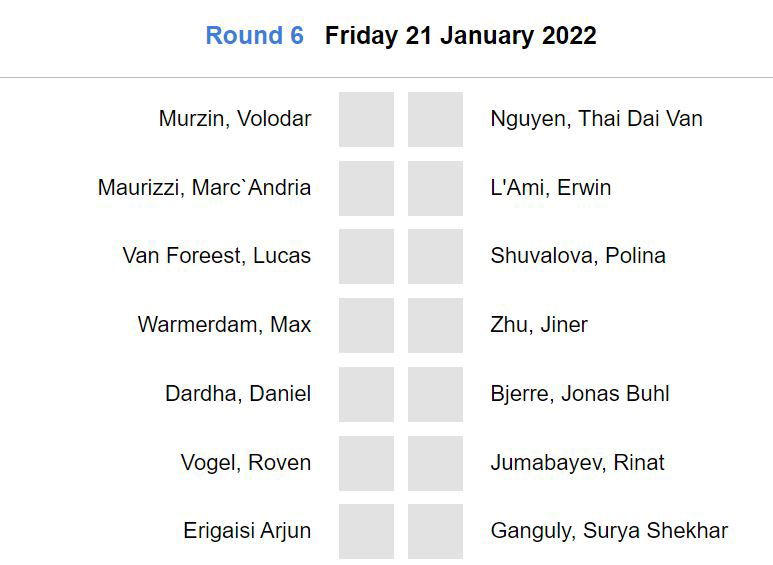The image size is (773, 565).
Task: Select the result box beside Maurizzi
Action: coord(366,188)
